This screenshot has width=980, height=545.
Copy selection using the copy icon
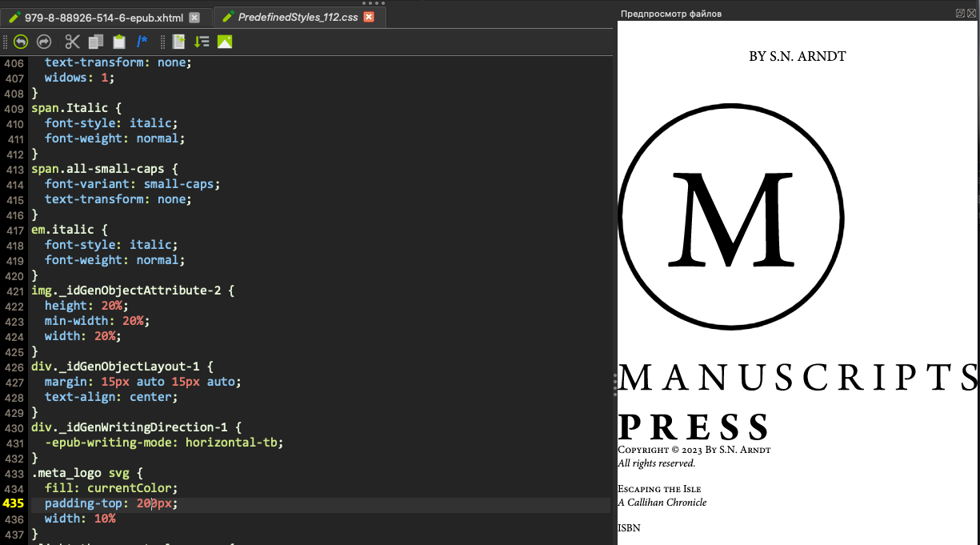coord(96,42)
